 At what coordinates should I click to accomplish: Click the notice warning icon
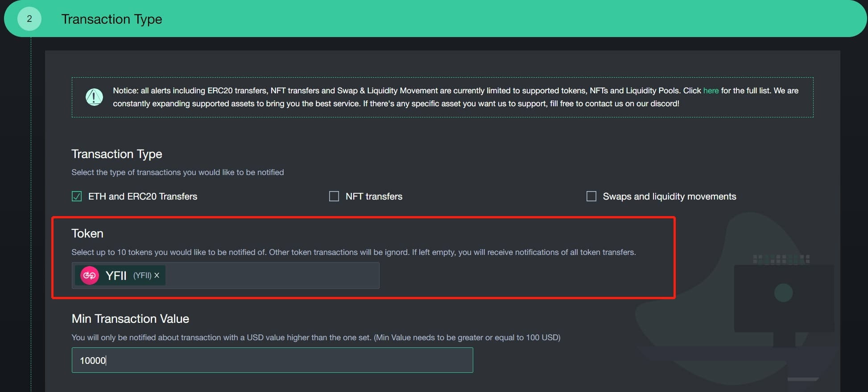coord(94,97)
